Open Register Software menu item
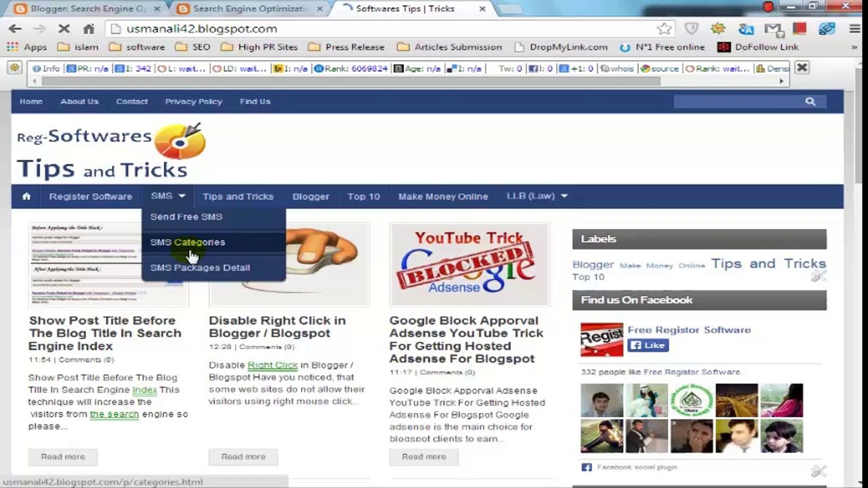The image size is (868, 488). pos(91,197)
